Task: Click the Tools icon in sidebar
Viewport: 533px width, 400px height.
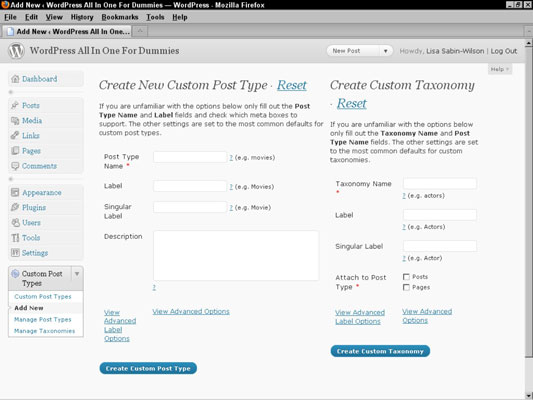Action: coord(15,238)
